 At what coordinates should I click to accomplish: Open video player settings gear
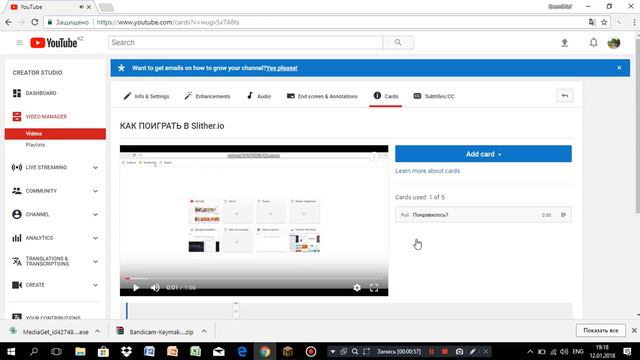point(357,288)
